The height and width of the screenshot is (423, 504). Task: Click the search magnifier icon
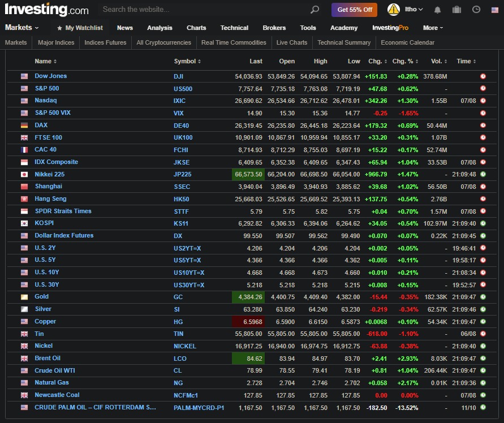pos(315,10)
